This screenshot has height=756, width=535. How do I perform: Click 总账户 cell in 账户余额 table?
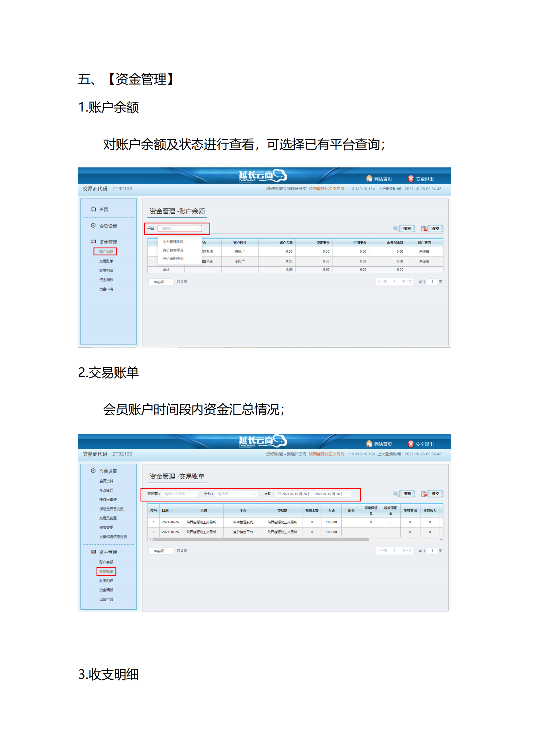(239, 251)
